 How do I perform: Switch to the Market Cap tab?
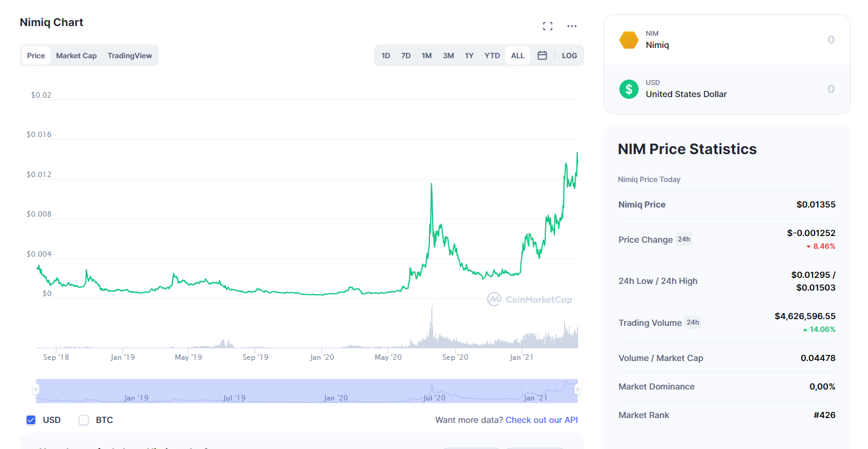76,55
